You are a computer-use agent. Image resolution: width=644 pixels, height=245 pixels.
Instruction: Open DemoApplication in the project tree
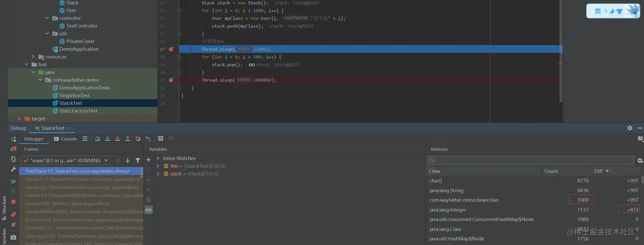[79, 49]
